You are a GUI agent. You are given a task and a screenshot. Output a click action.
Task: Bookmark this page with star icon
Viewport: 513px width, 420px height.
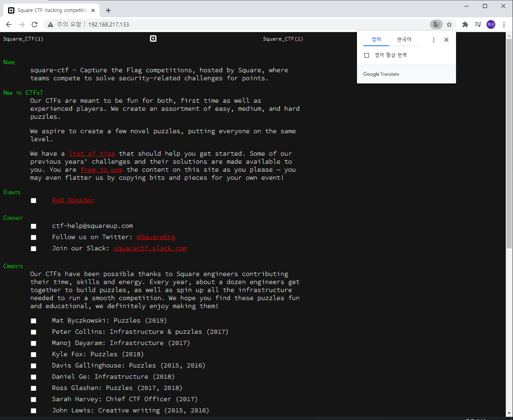(x=449, y=24)
